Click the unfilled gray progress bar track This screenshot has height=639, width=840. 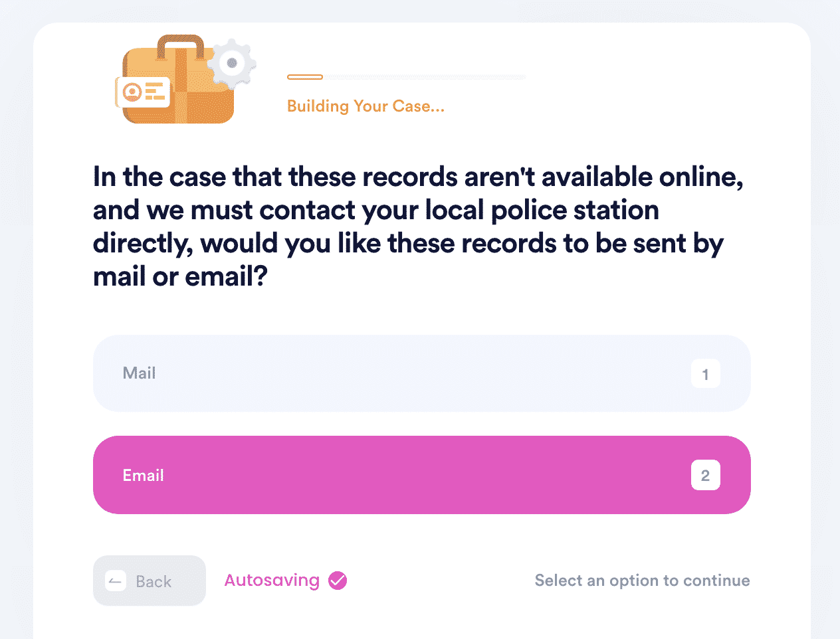[425, 77]
